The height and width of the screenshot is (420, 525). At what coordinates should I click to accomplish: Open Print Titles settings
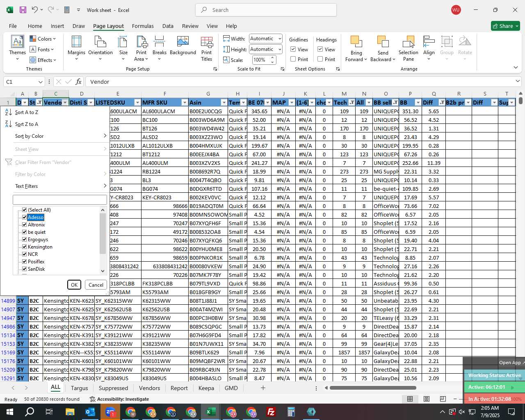coord(207,48)
